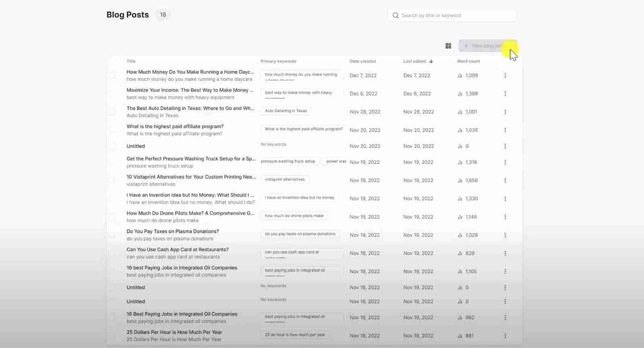Check the box for highest paid affiliate program post
This screenshot has height=348, width=644.
112,130
